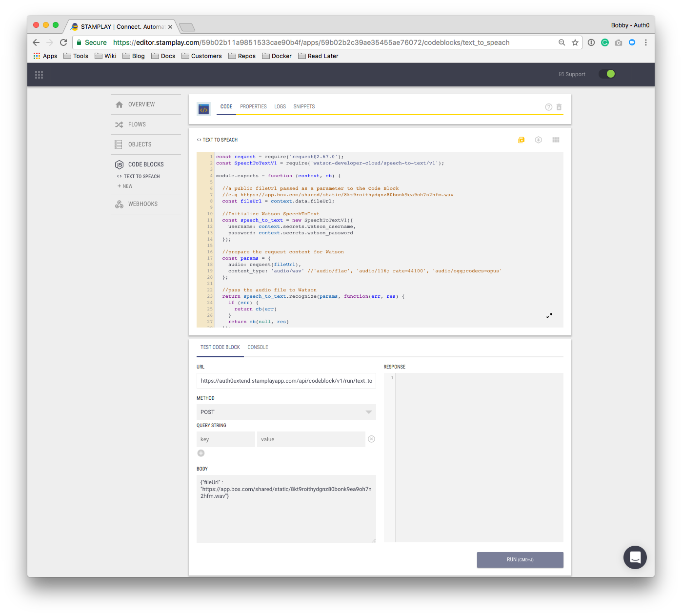This screenshot has height=616, width=682.
Task: Switch to the Properties tab
Action: 253,106
